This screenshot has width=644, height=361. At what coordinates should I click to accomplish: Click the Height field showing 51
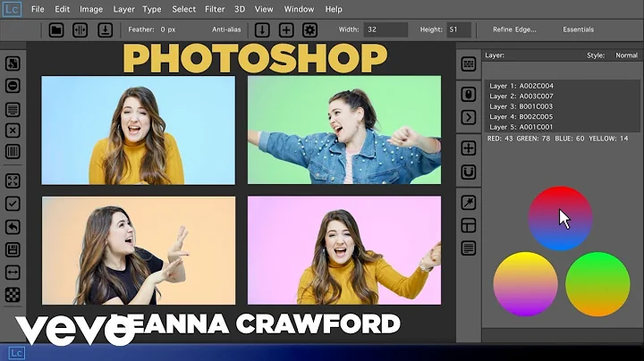tap(458, 29)
